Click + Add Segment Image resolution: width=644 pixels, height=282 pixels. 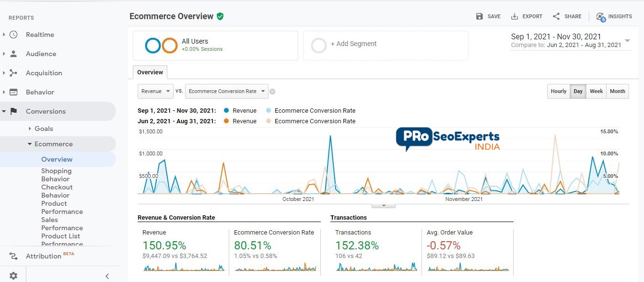point(354,44)
